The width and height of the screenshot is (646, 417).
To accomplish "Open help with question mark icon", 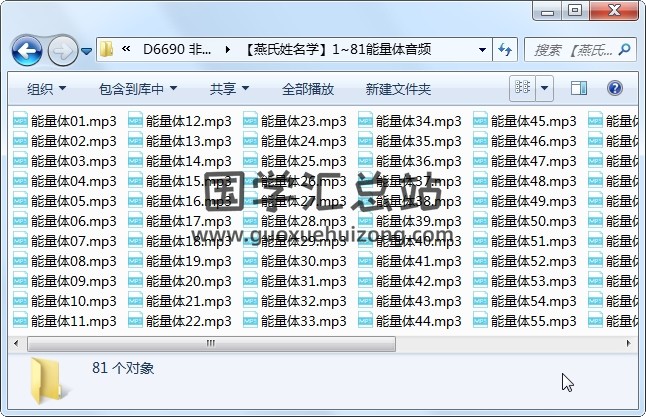I will (614, 88).
